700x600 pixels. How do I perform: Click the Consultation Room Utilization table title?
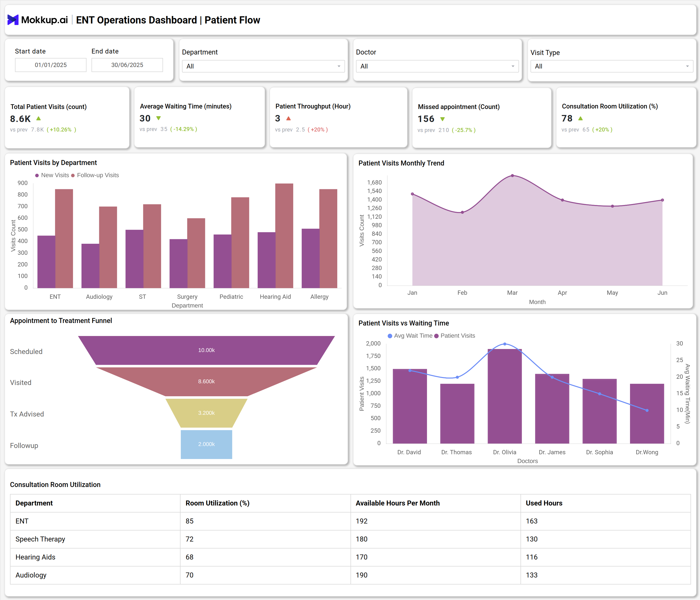click(x=55, y=484)
